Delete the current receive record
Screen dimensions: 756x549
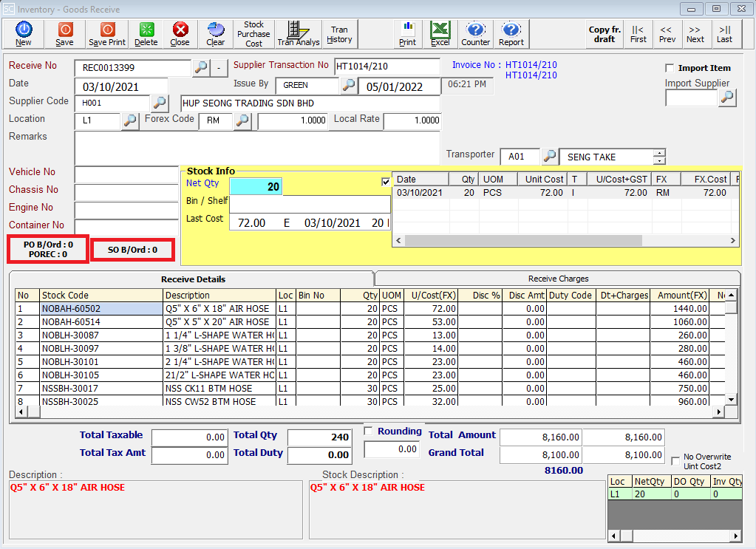146,34
